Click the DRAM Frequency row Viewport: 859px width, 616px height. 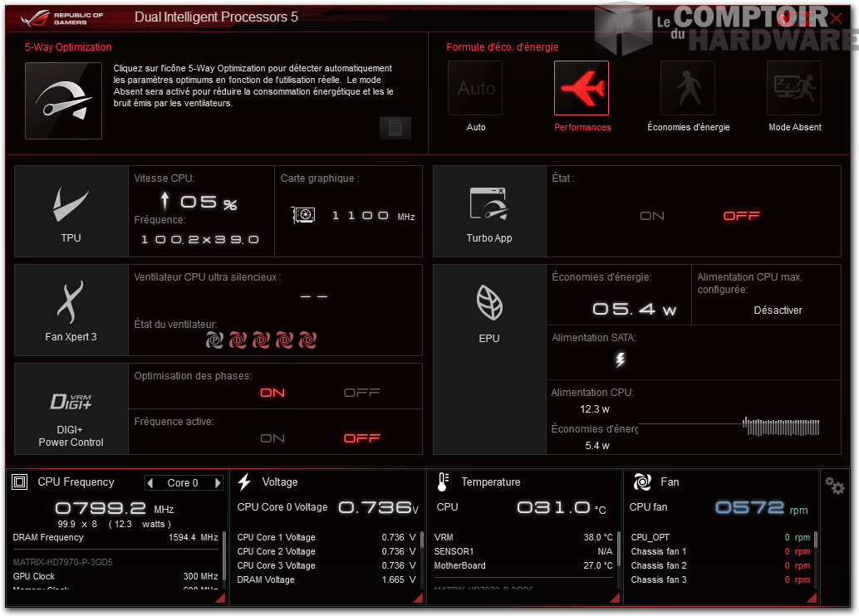[x=115, y=537]
